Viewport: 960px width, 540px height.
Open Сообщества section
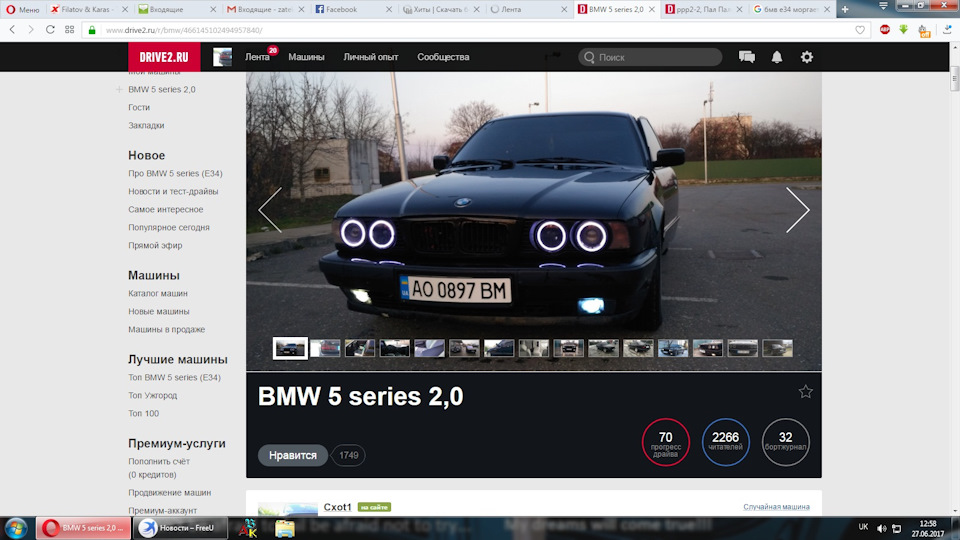pos(443,57)
